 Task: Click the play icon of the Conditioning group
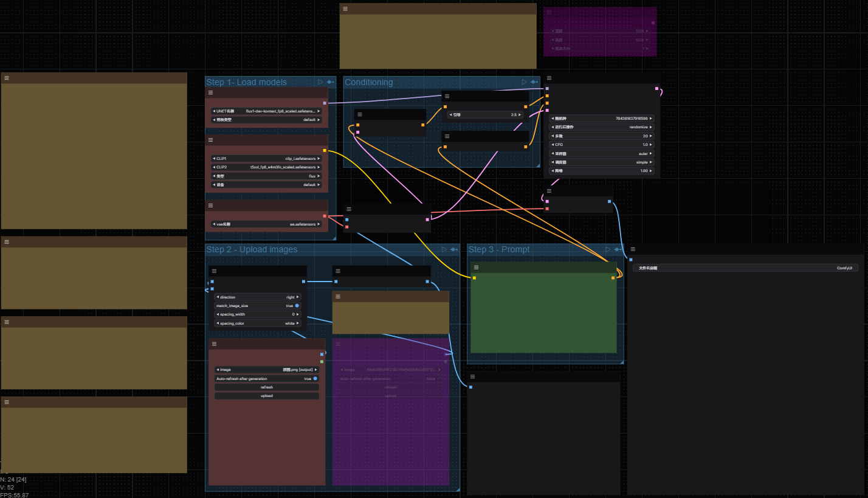pos(524,82)
